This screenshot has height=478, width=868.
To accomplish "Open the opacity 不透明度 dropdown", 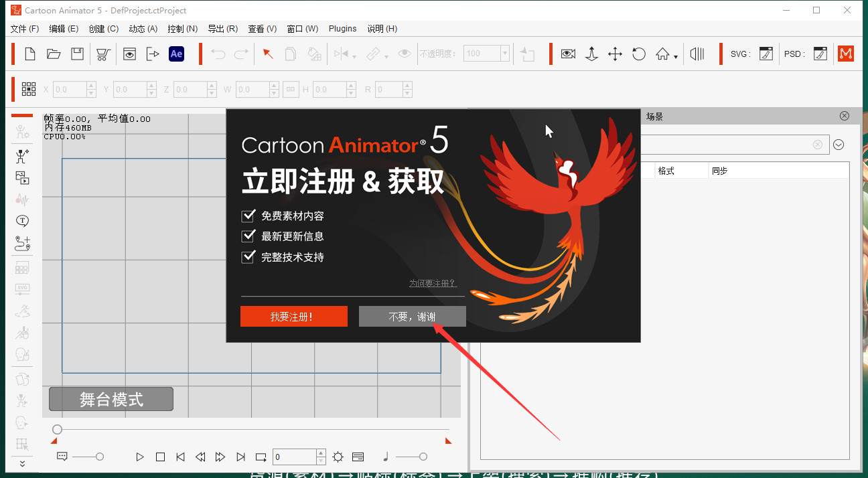I will coord(505,54).
